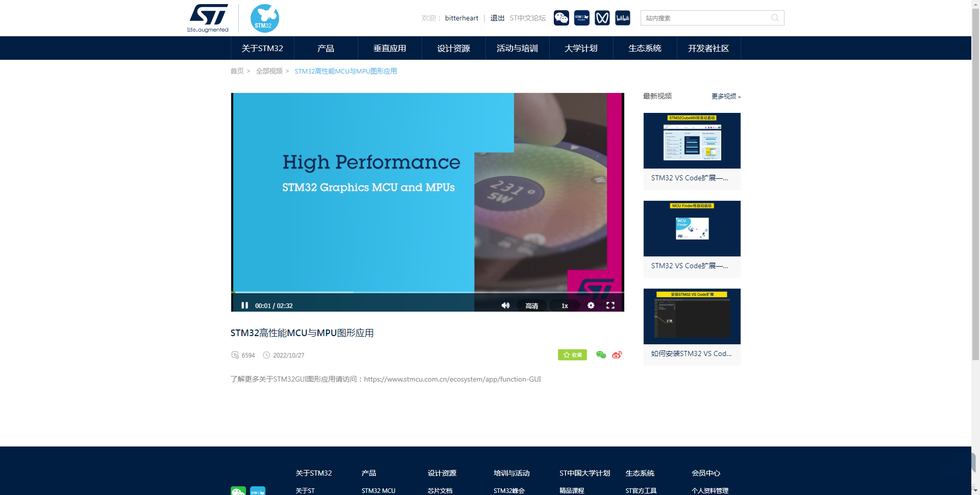Image resolution: width=980 pixels, height=495 pixels.
Task: Open the 关于STM32 navigation menu
Action: click(262, 48)
